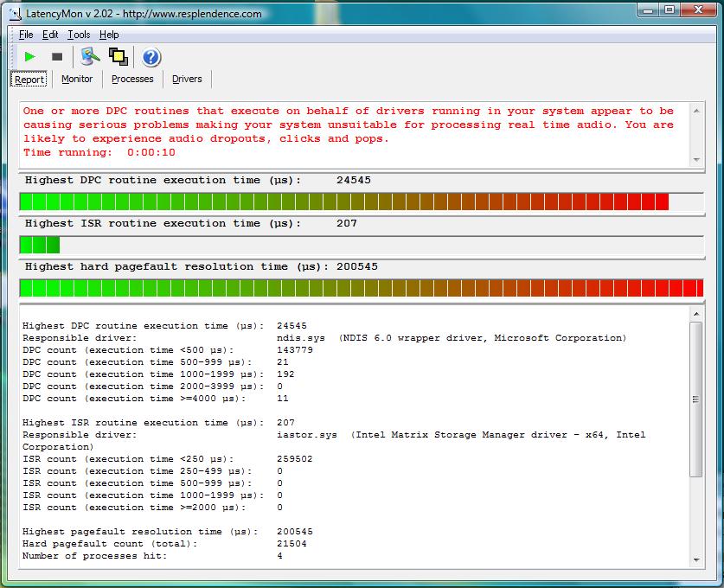Click the up arrow of the report details scrollbar

coord(696,314)
